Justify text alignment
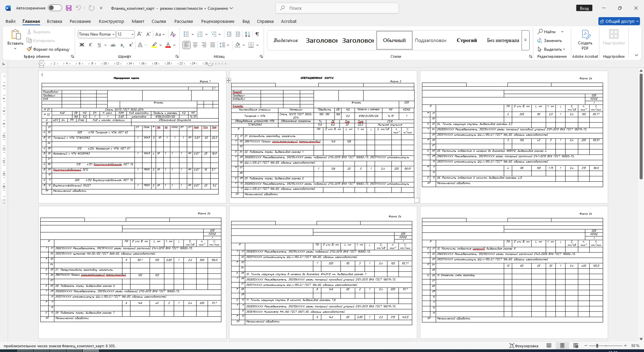This screenshot has height=352, width=644. [213, 45]
